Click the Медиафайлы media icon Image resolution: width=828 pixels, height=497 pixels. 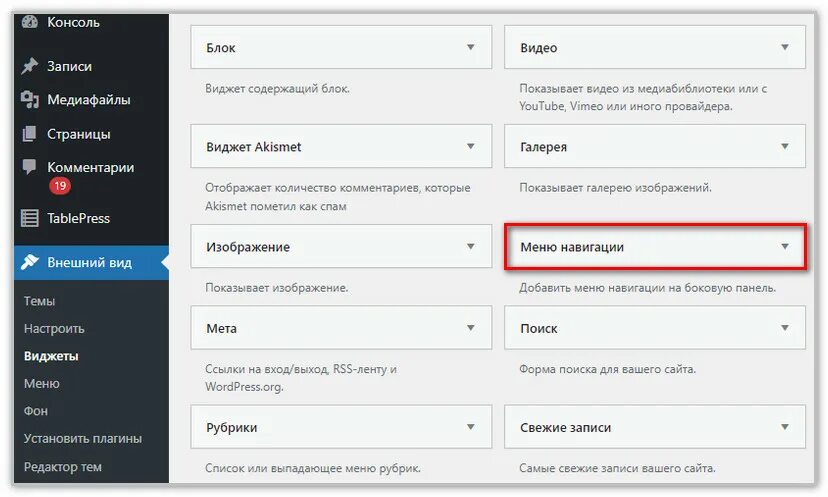point(30,100)
